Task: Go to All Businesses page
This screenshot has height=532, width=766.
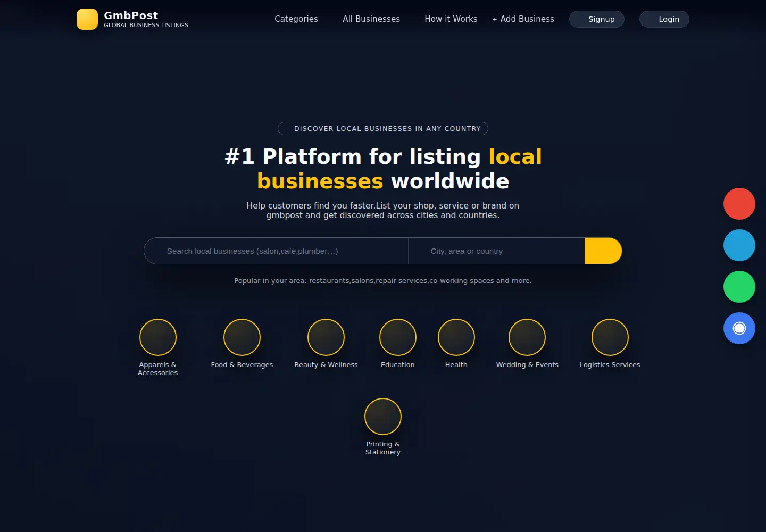Action: point(371,19)
